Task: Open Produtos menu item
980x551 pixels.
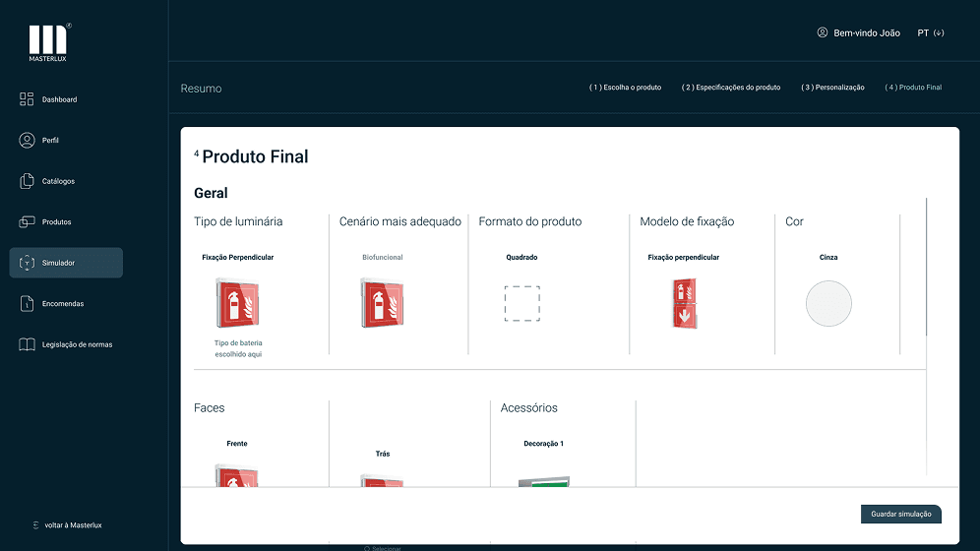Action: (56, 221)
